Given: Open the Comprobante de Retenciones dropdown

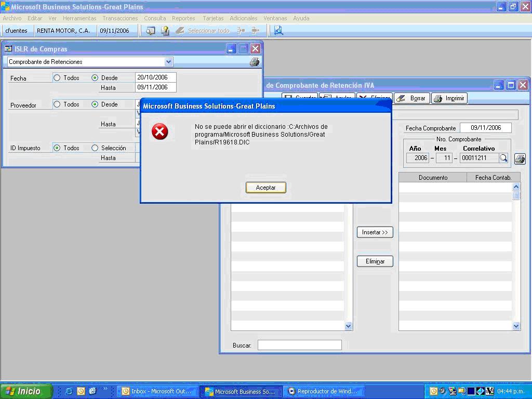Looking at the screenshot, I should pyautogui.click(x=169, y=62).
